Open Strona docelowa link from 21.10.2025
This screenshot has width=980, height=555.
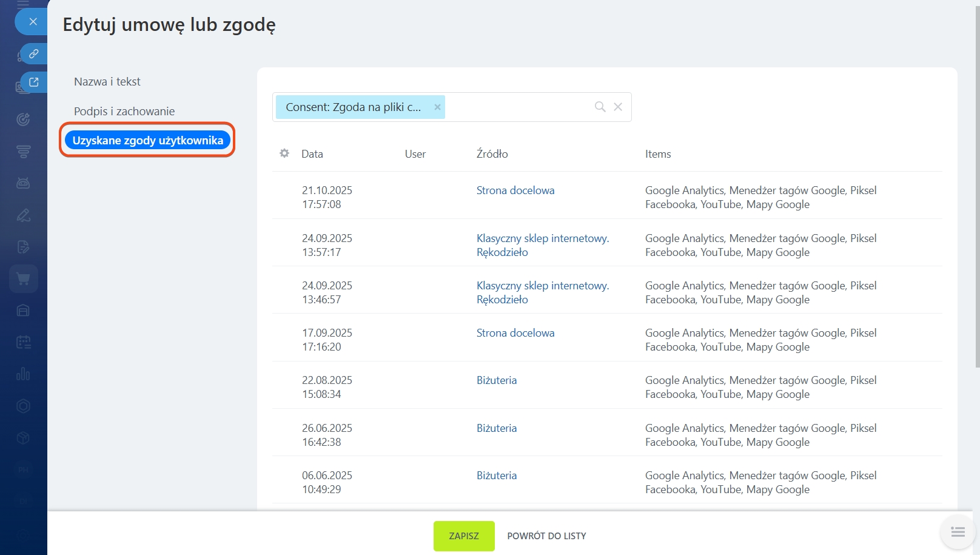tap(515, 190)
